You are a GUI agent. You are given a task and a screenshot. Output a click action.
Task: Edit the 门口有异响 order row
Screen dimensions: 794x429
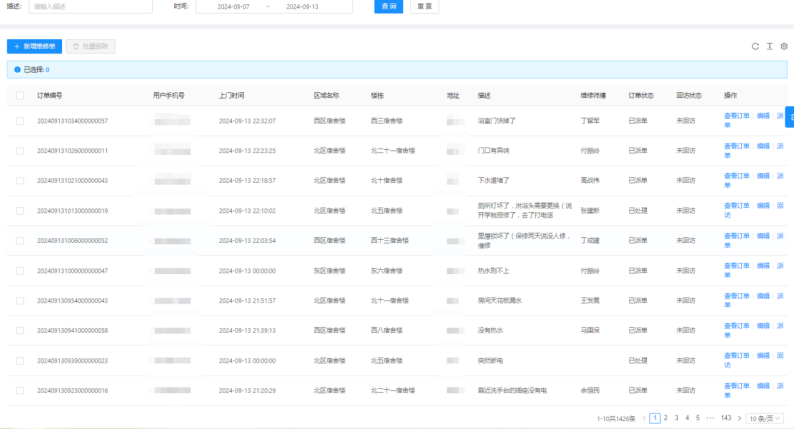pos(763,146)
